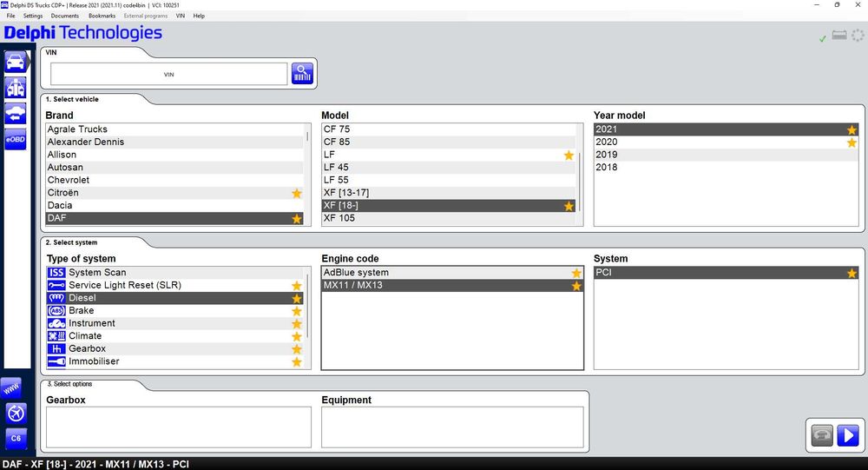
Task: Open the Bookmarks menu
Action: [x=102, y=17]
